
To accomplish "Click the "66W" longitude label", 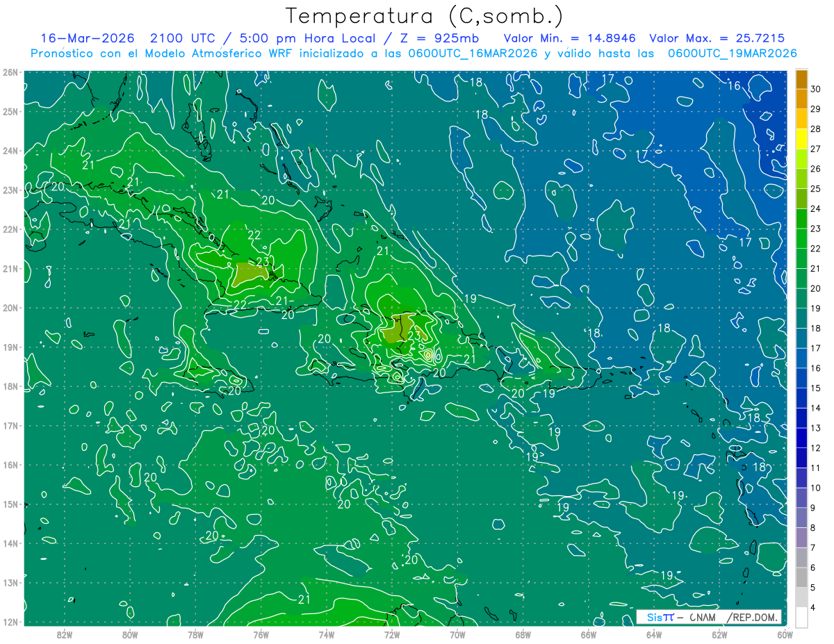I will tap(588, 634).
